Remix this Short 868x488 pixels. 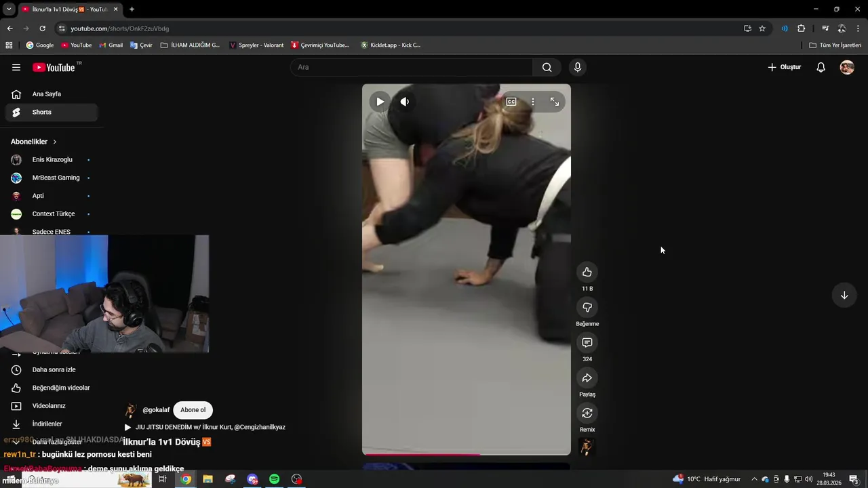click(587, 413)
